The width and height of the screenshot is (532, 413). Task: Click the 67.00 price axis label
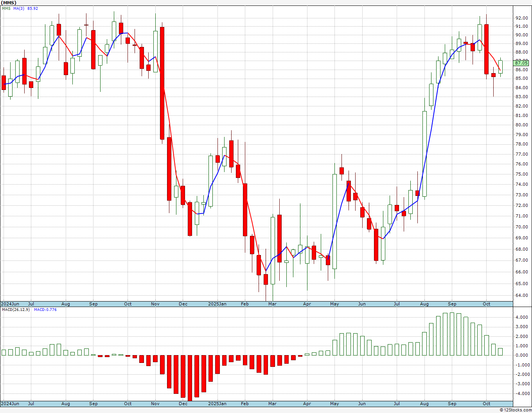(521, 260)
